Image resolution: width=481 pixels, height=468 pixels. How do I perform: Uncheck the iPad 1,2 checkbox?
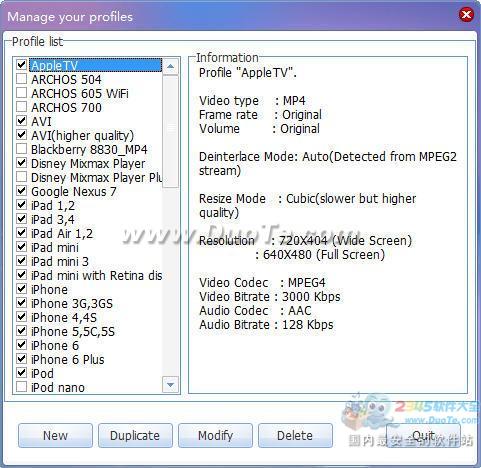pyautogui.click(x=21, y=205)
